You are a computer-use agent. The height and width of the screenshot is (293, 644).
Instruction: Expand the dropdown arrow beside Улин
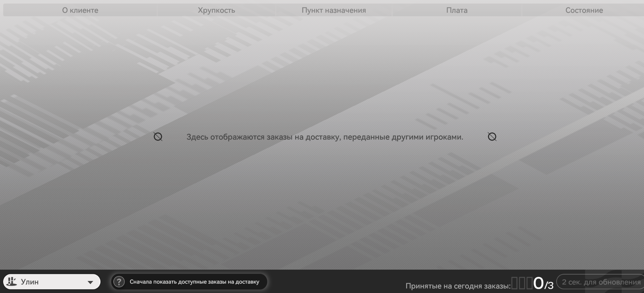pos(90,282)
